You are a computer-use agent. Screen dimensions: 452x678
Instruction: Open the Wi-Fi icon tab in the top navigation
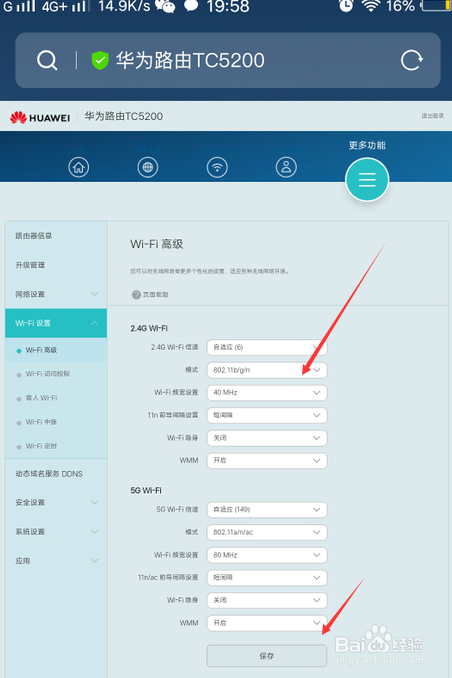pos(217,167)
